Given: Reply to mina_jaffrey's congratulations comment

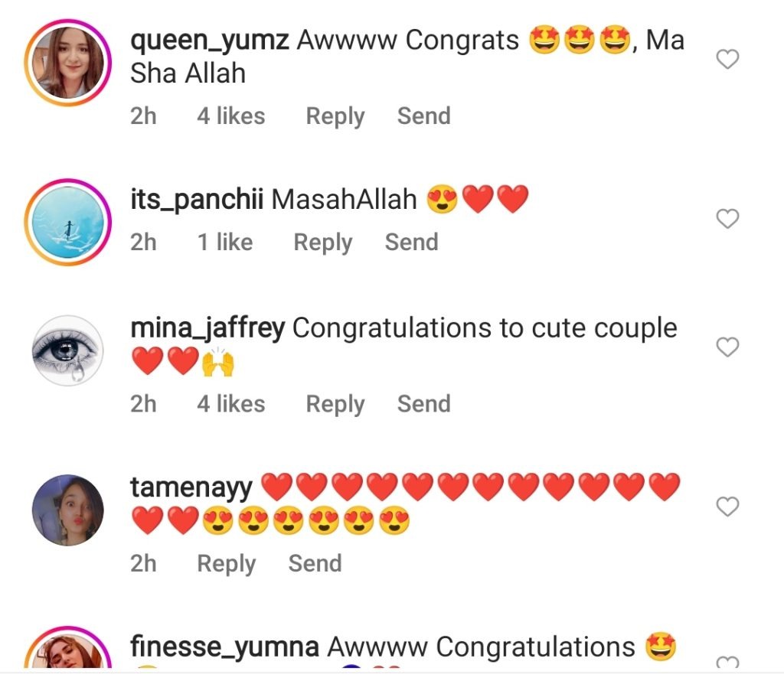Looking at the screenshot, I should [x=335, y=404].
